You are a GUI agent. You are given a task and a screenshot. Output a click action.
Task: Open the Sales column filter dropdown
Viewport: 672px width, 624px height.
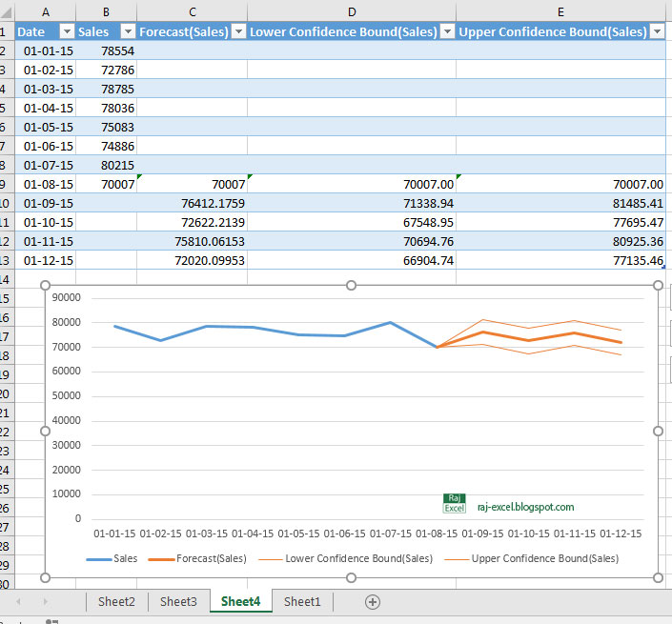128,31
